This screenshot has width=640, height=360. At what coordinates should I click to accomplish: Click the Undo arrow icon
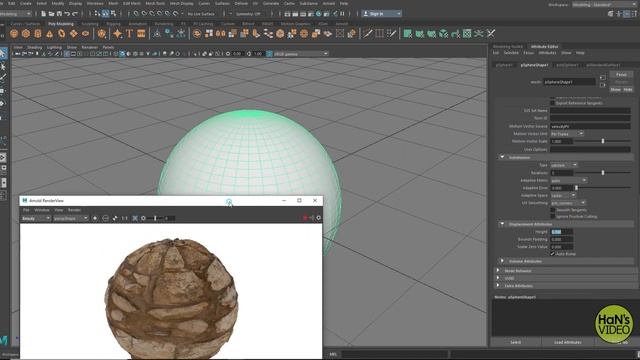pos(67,13)
